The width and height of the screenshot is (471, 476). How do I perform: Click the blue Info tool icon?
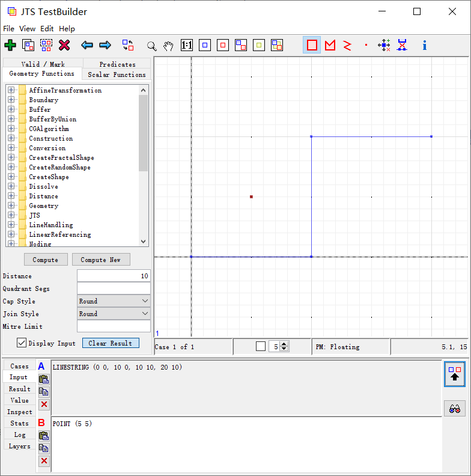425,45
